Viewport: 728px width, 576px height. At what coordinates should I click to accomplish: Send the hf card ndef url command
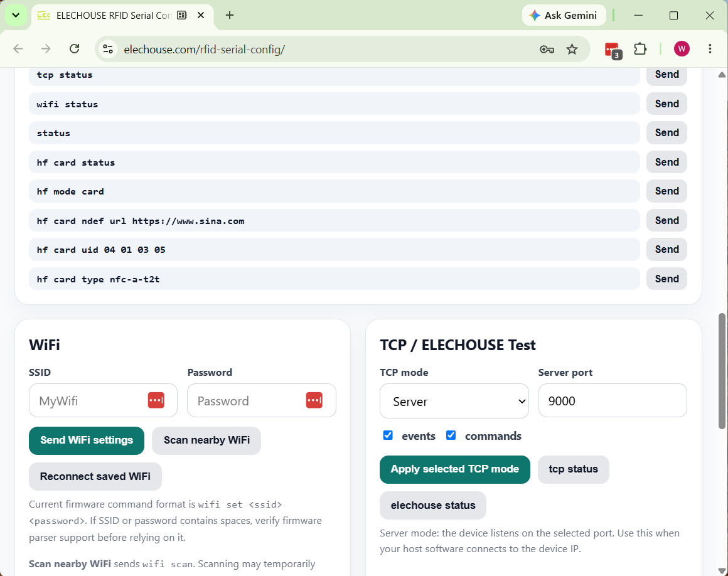click(666, 220)
